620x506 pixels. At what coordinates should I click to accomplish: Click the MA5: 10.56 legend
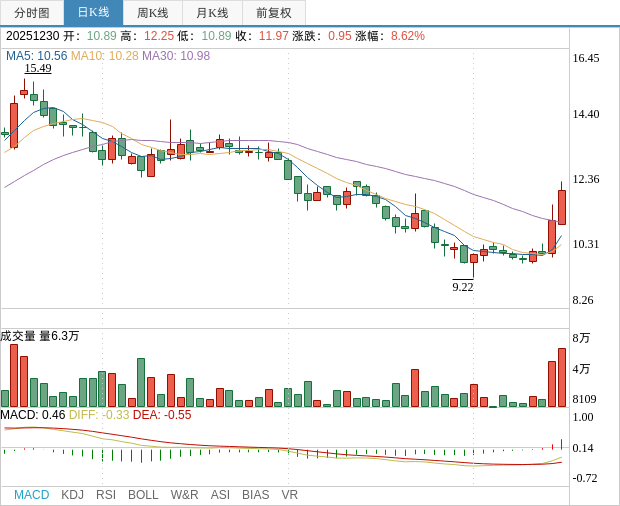[36, 56]
